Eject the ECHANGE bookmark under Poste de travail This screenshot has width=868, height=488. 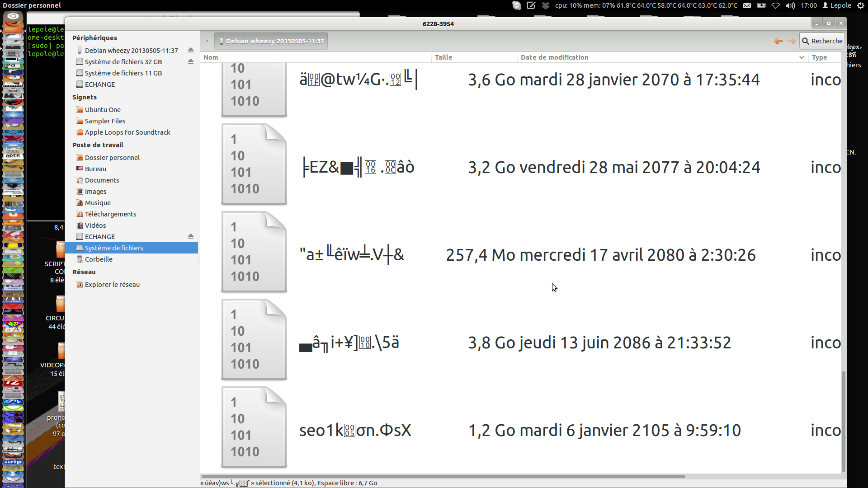191,236
